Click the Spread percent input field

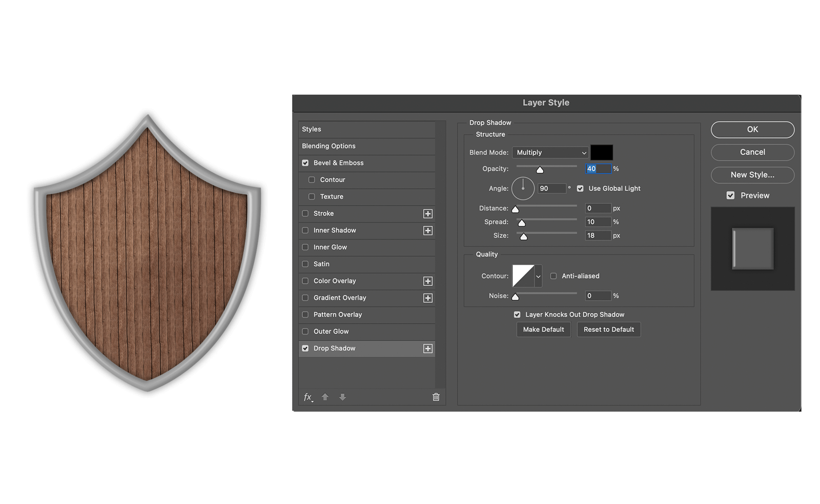tap(598, 222)
